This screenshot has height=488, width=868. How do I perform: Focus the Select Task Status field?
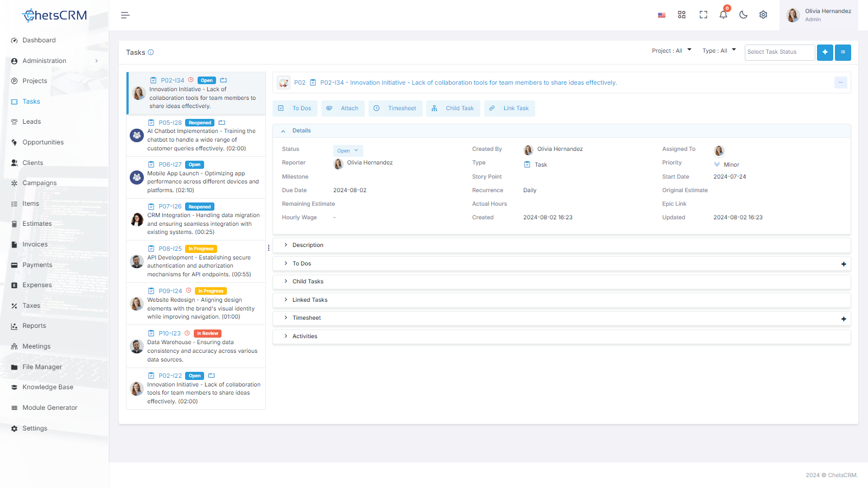[x=780, y=52]
